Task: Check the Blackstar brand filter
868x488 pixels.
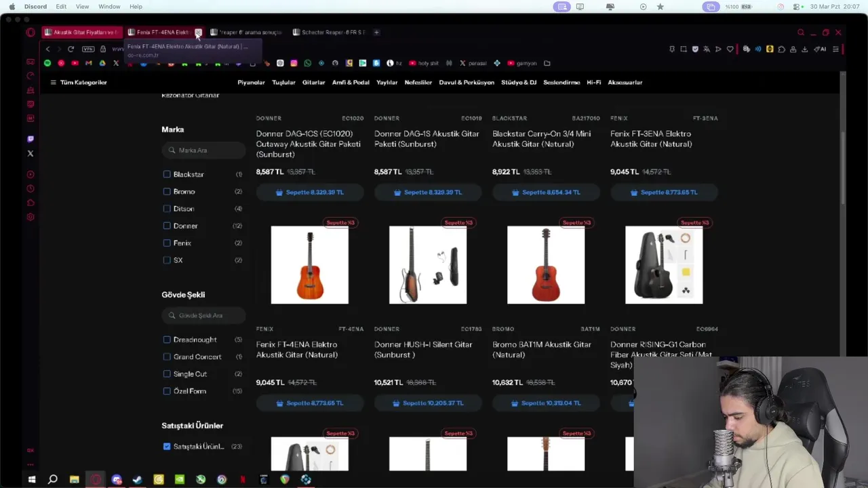Action: tap(167, 174)
